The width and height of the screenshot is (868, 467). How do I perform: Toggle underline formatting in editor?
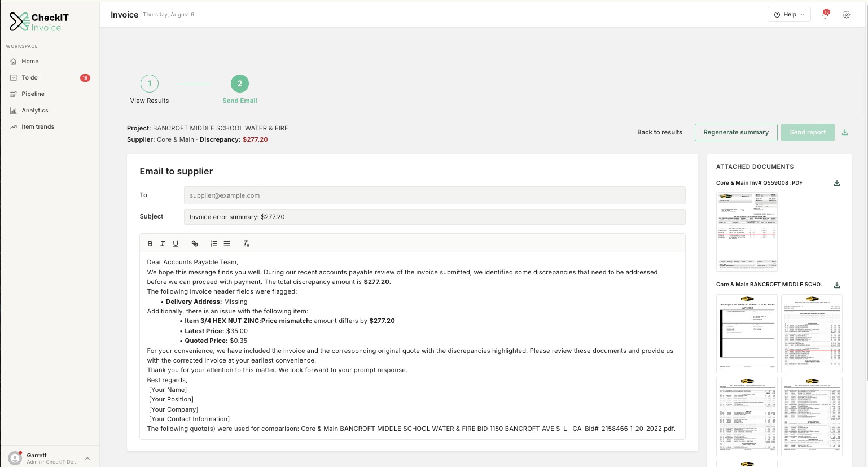coord(176,243)
